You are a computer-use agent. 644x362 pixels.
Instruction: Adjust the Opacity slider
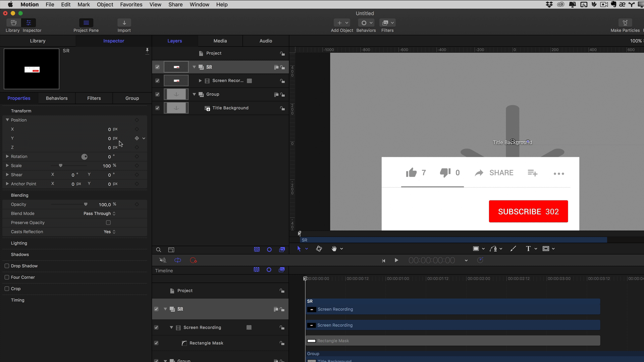click(x=86, y=204)
